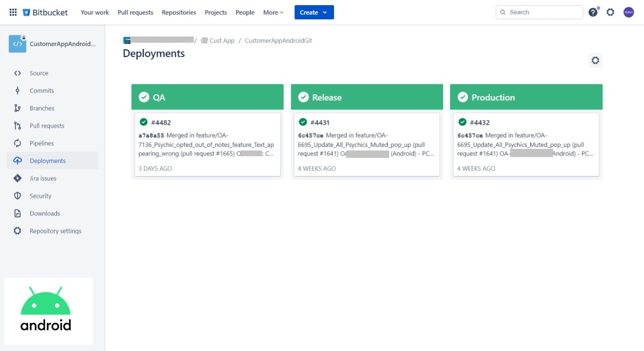Viewport: 644px width, 351px height.
Task: Click the user profile avatar
Action: [x=628, y=12]
